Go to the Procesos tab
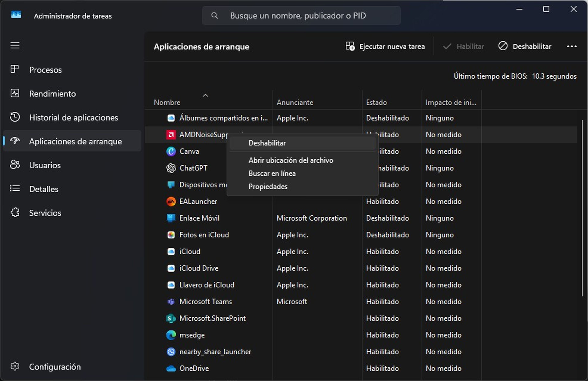The image size is (588, 381). (x=72, y=70)
